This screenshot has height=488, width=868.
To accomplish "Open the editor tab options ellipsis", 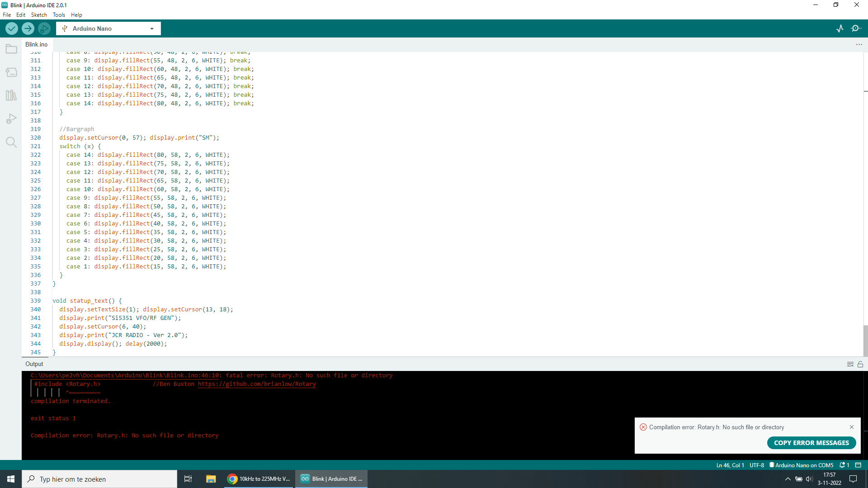I will (x=859, y=44).
